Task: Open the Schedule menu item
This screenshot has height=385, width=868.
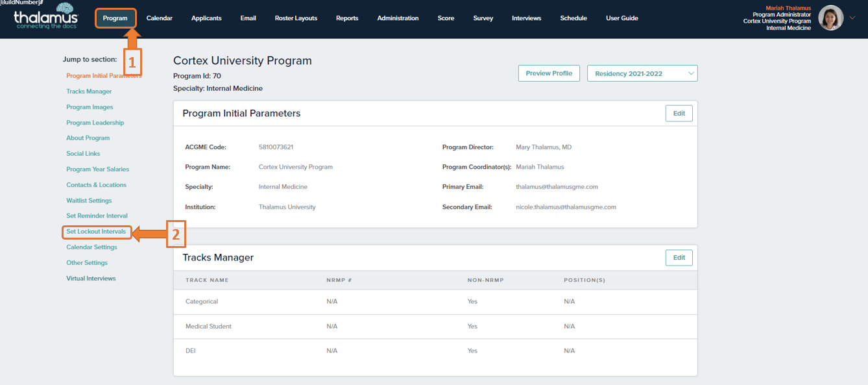Action: pyautogui.click(x=573, y=18)
